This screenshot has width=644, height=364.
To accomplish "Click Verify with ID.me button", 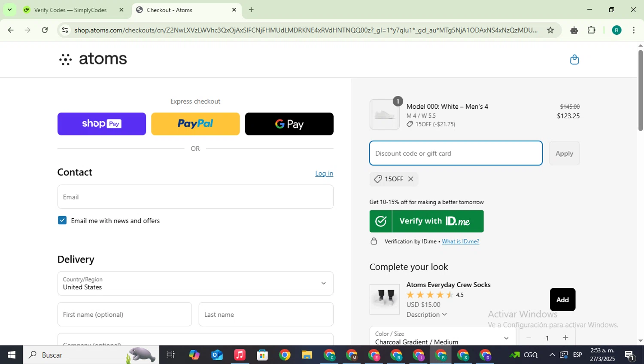I will tap(426, 221).
